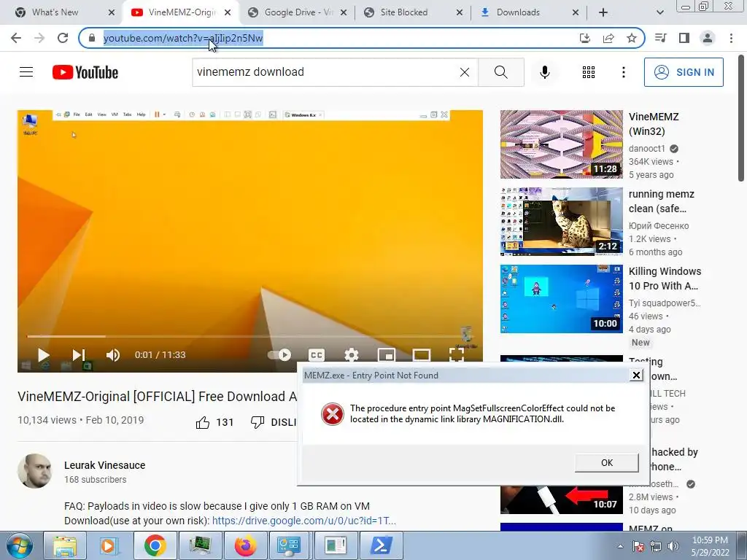This screenshot has height=560, width=747.
Task: Close the MEMZ.exe error dialog
Action: [x=636, y=376]
